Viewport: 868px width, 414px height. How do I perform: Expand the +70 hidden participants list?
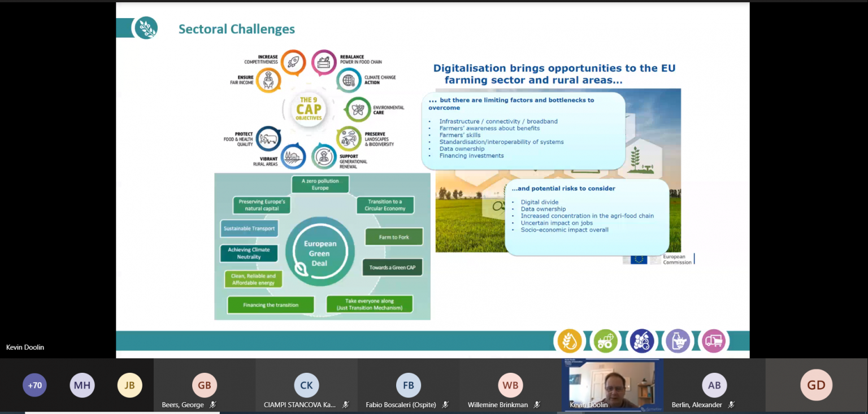click(x=35, y=385)
